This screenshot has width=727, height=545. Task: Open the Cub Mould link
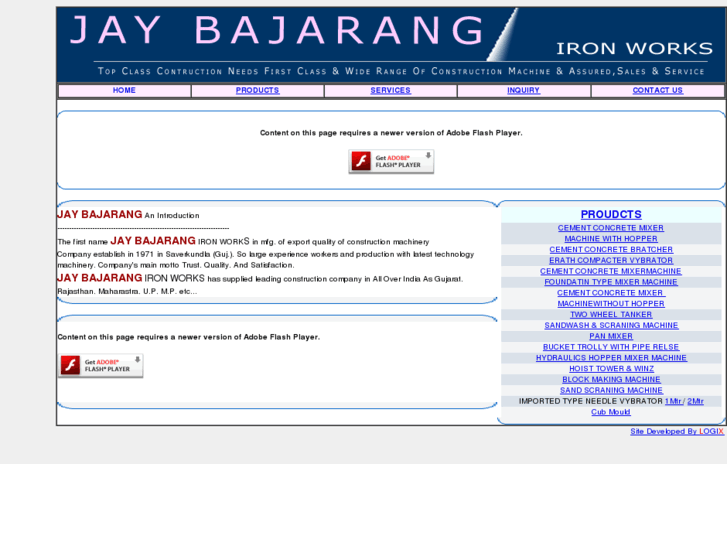coord(611,412)
